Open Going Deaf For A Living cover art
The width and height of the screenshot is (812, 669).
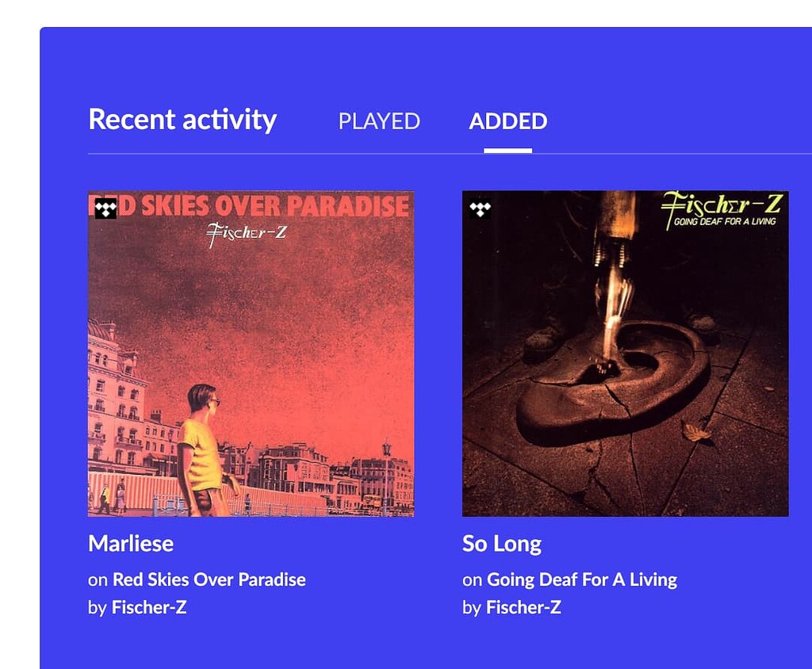click(626, 354)
